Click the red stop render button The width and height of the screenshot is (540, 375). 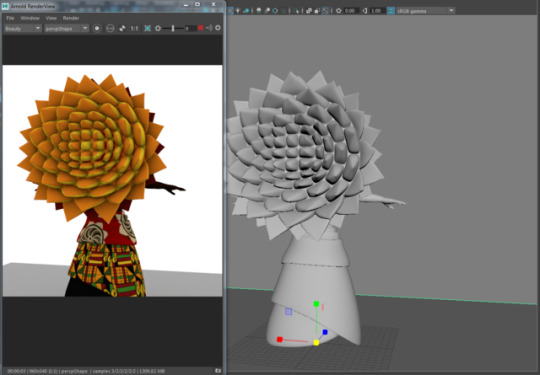point(200,28)
